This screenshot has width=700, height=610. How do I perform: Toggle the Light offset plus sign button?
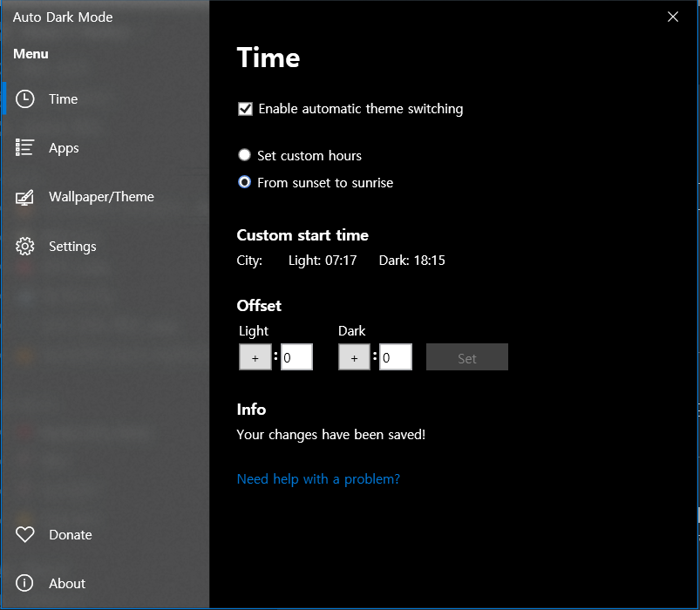(x=255, y=357)
